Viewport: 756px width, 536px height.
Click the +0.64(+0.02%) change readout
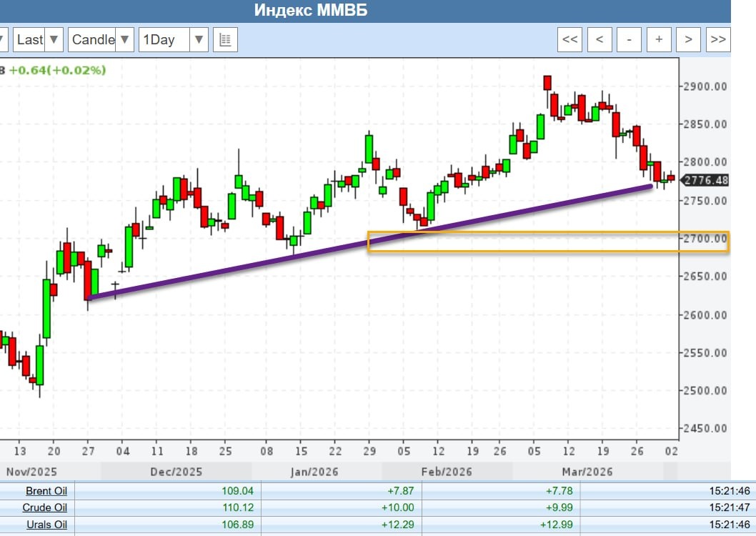pyautogui.click(x=57, y=70)
